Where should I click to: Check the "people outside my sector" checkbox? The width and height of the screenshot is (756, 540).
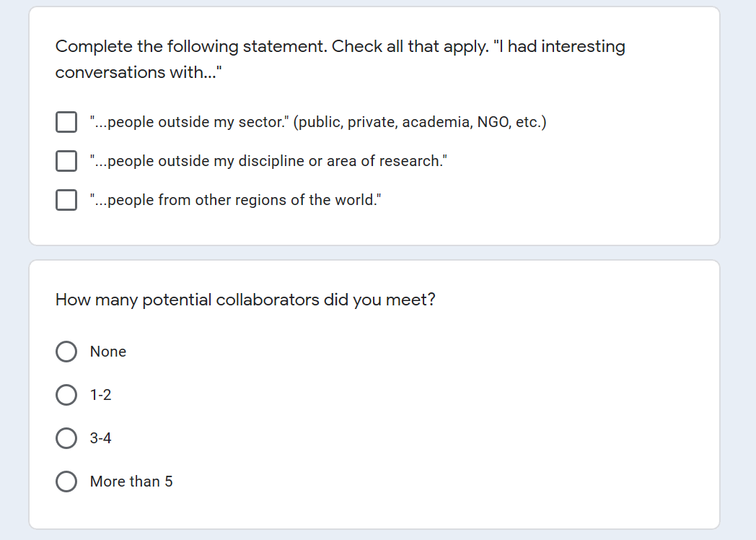[x=66, y=122]
